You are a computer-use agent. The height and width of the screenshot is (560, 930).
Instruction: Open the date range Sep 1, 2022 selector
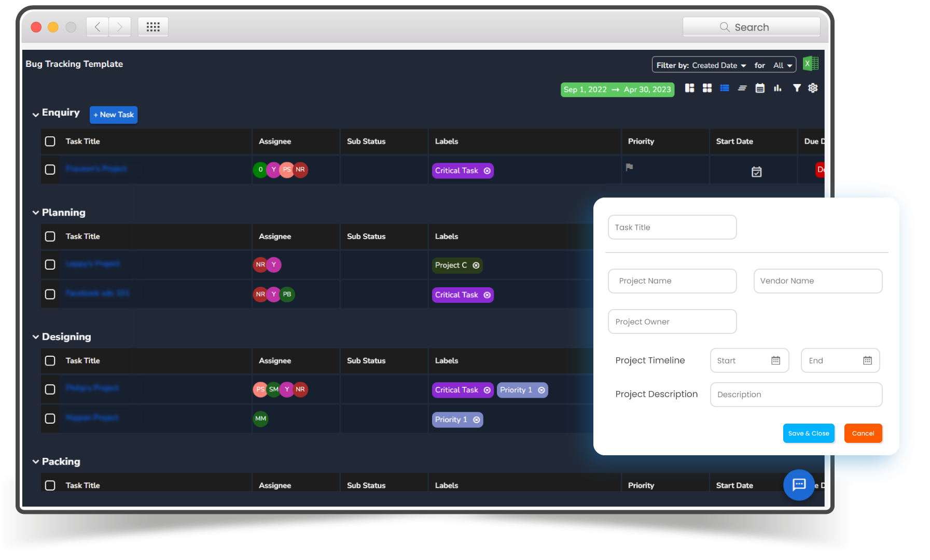pos(617,90)
